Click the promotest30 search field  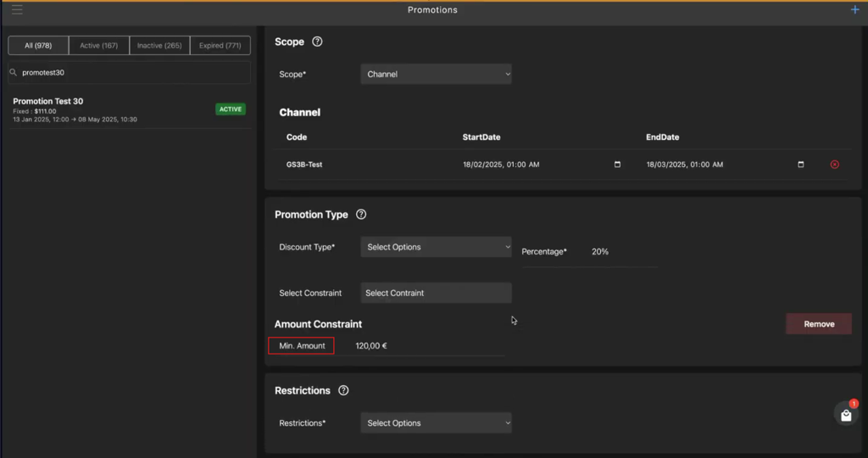tap(129, 73)
